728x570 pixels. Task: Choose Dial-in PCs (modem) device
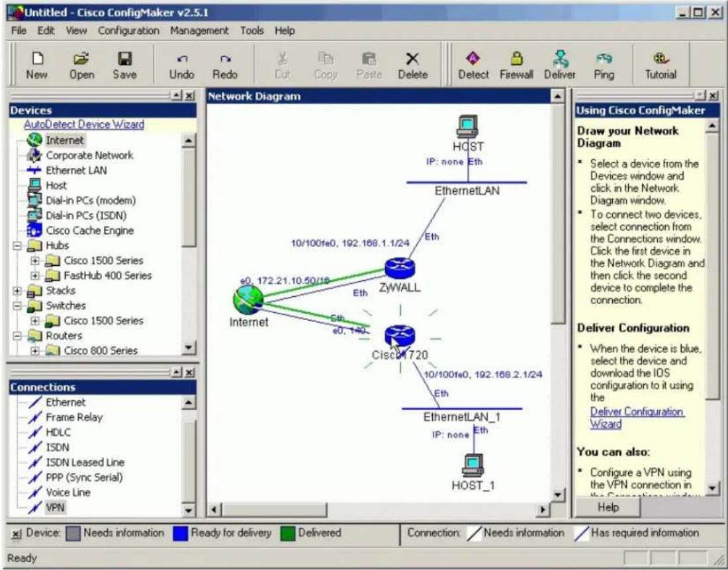91,200
